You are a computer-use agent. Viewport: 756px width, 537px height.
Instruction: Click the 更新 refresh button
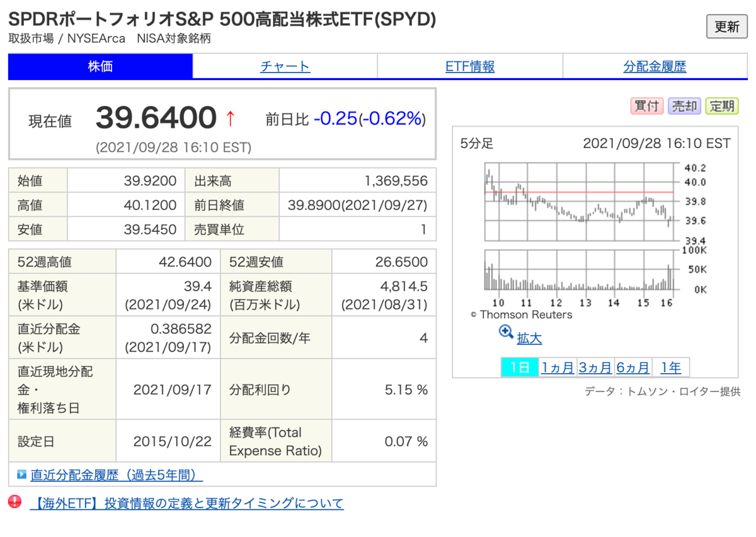click(726, 26)
